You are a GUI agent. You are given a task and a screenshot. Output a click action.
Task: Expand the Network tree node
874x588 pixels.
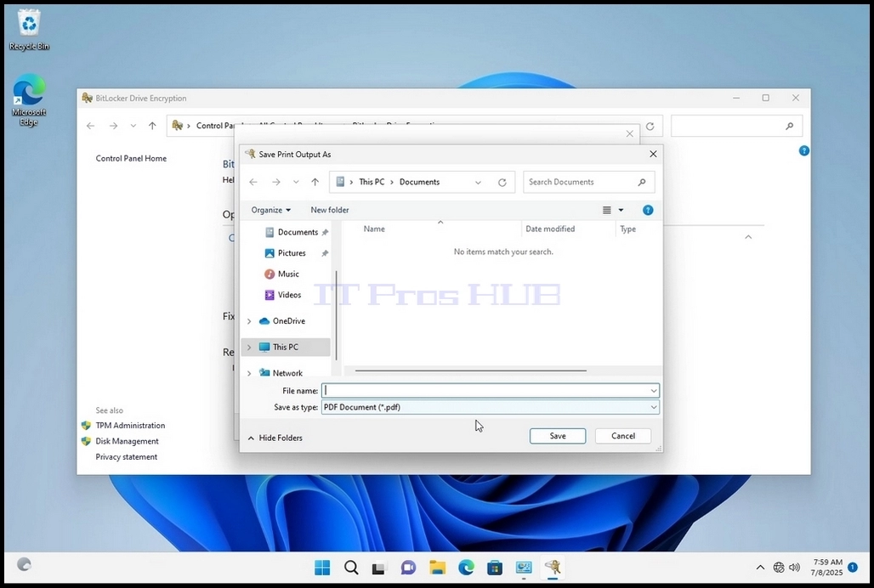click(249, 373)
